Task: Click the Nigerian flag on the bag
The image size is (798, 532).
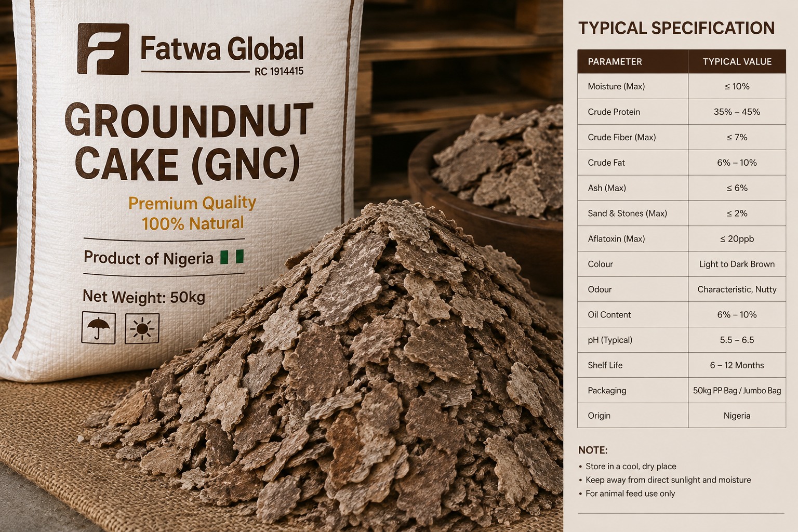Action: pyautogui.click(x=232, y=257)
